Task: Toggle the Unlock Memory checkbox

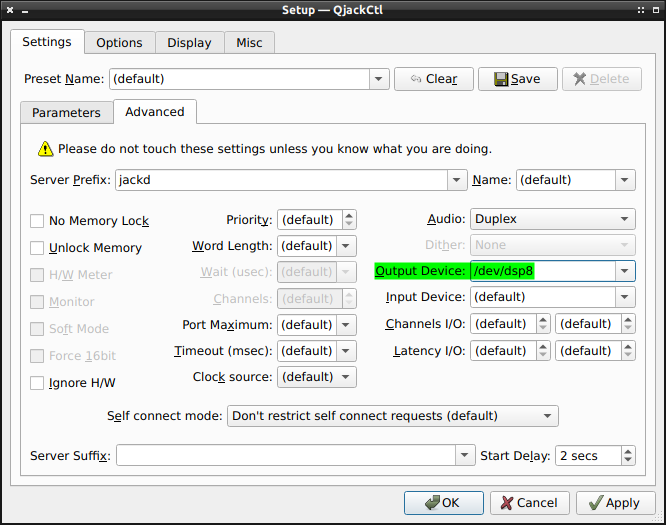Action: pos(37,248)
